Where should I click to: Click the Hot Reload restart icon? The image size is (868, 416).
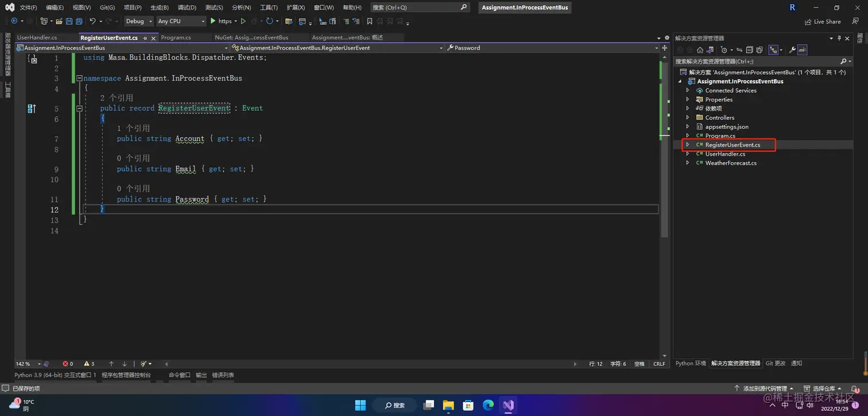(269, 21)
